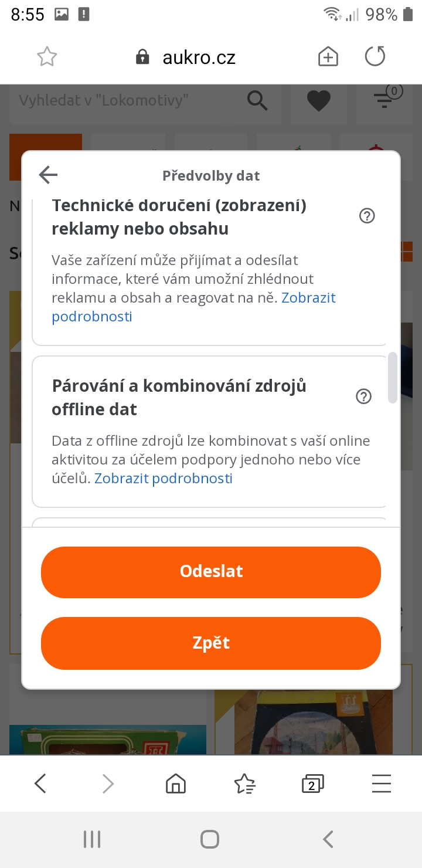Open help icon for Technické doručení reklamy

tap(367, 216)
